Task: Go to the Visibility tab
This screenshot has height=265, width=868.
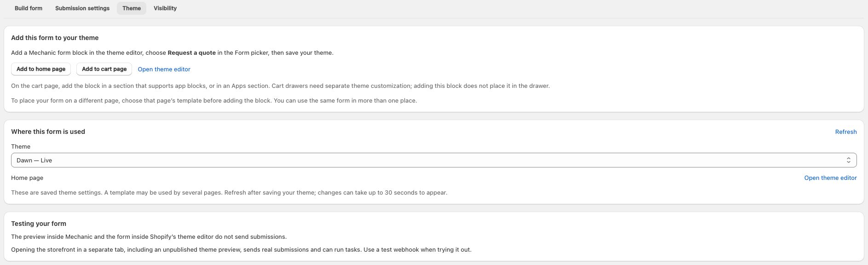Action: coord(165,8)
